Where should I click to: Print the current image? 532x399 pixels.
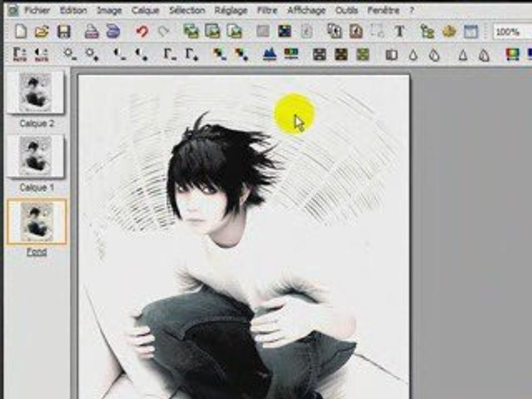[x=91, y=32]
